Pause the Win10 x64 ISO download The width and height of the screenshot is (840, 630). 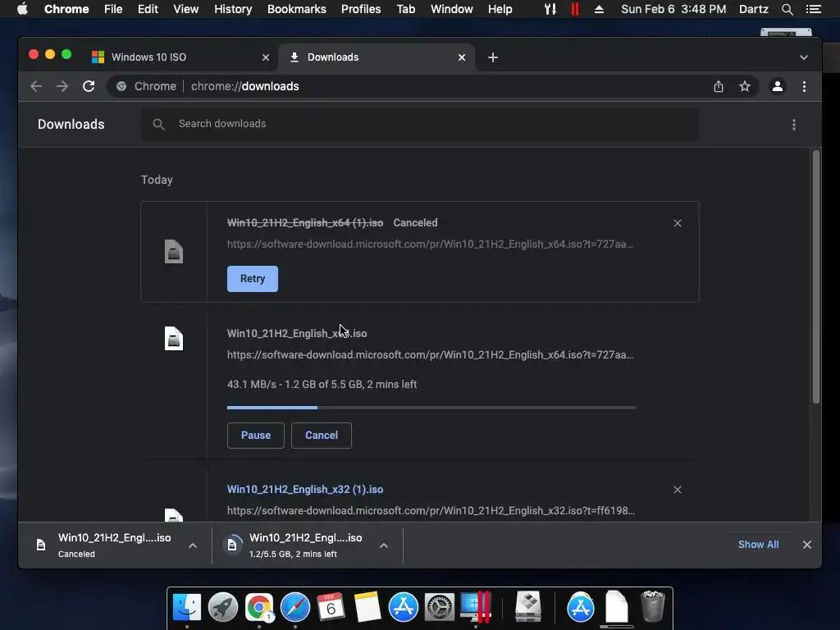pyautogui.click(x=256, y=436)
